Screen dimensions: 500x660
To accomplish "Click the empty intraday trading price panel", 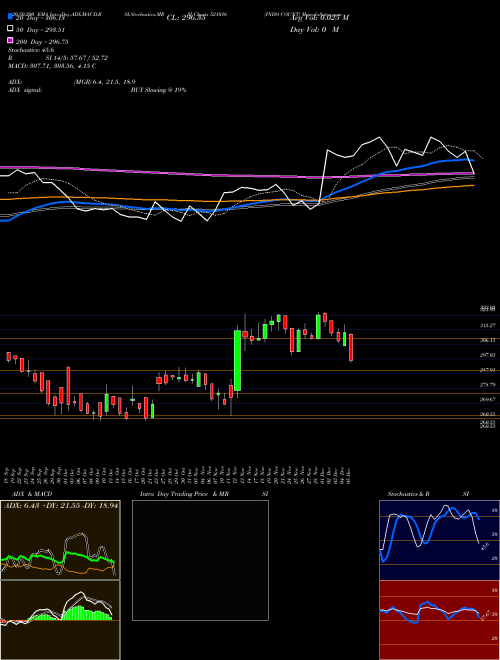I will coord(200,560).
